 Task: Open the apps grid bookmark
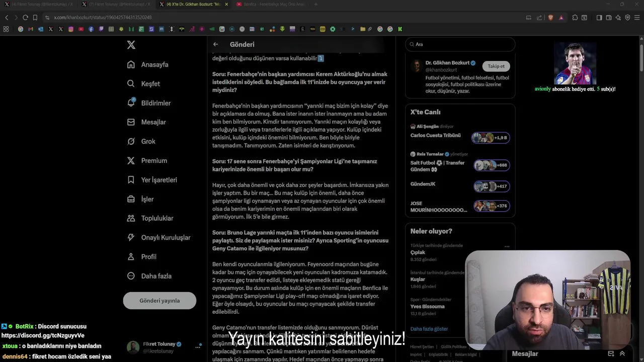[6, 29]
